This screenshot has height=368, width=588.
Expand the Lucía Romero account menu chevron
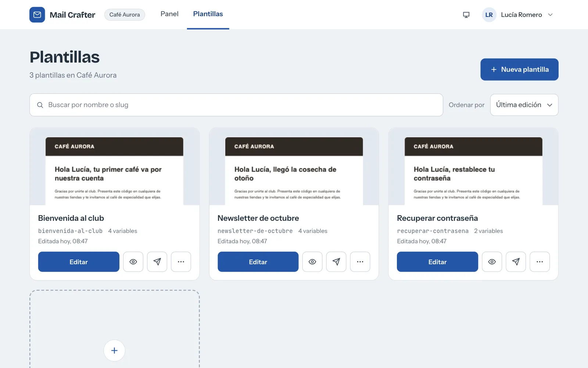click(550, 15)
